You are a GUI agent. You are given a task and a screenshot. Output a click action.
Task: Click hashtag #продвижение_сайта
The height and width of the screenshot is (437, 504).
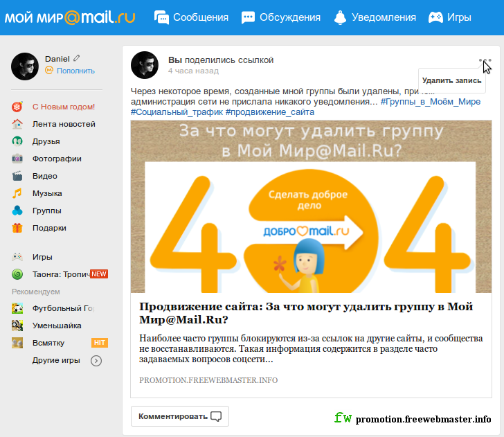coord(270,112)
